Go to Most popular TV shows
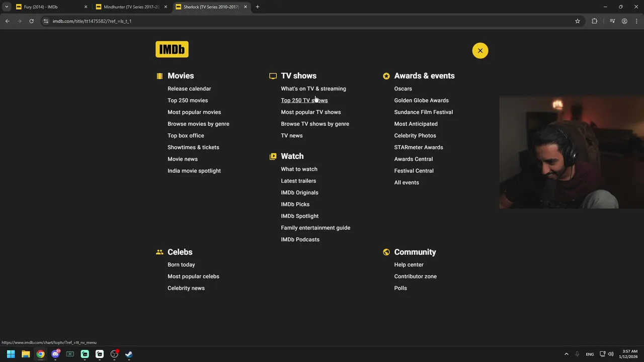The width and height of the screenshot is (644, 362). 311,112
